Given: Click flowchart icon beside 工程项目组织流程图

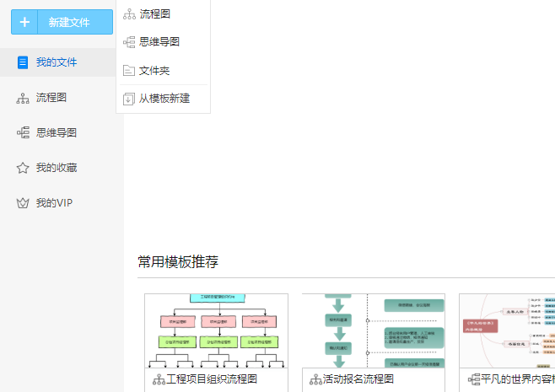Looking at the screenshot, I should [x=159, y=379].
